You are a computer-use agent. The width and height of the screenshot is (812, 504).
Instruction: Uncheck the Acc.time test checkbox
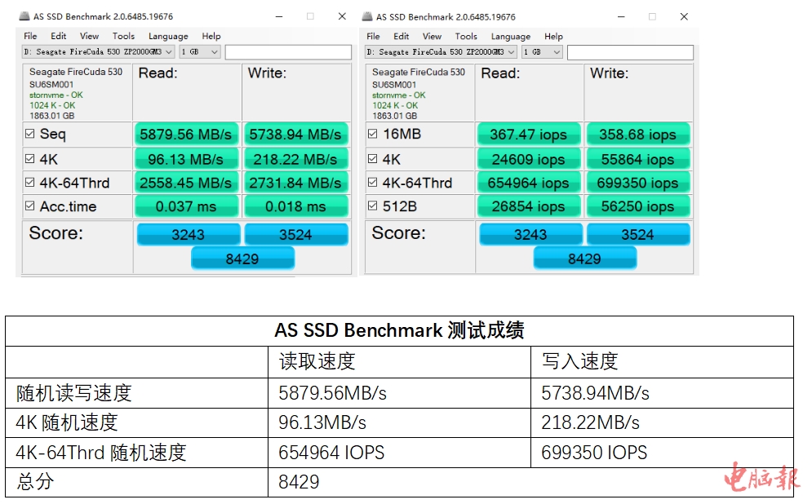pyautogui.click(x=30, y=207)
